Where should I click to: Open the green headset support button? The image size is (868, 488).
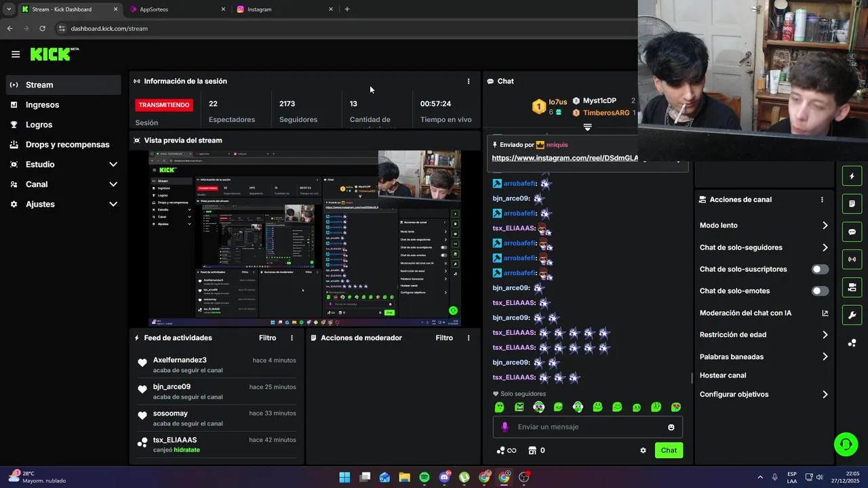click(x=846, y=445)
